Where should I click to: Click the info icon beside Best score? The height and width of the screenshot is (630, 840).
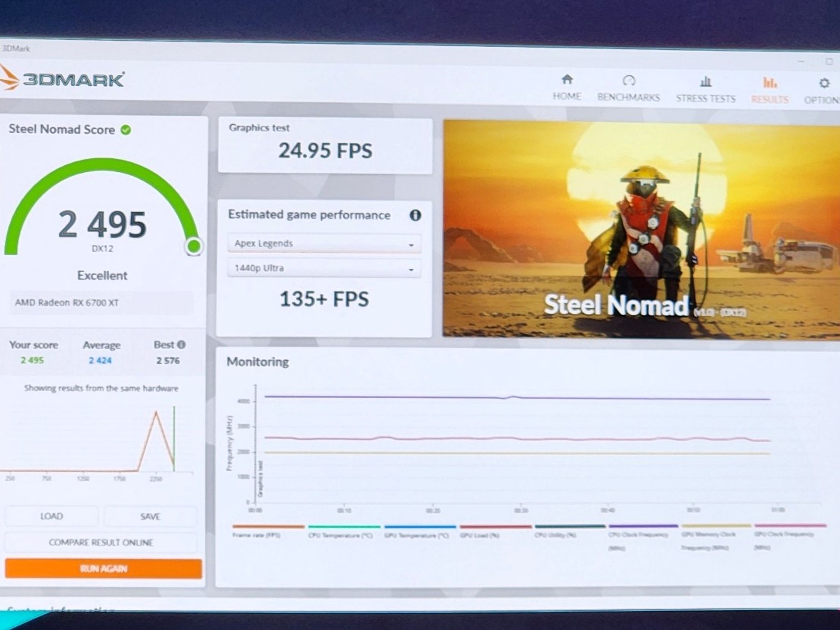[x=181, y=345]
